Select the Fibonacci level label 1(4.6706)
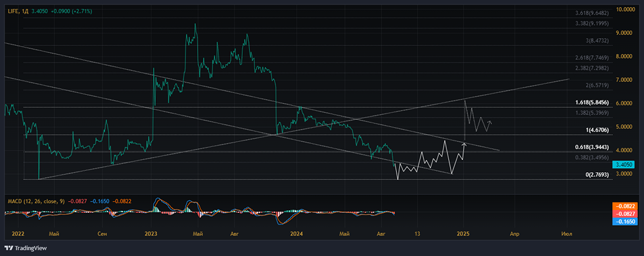 point(597,130)
